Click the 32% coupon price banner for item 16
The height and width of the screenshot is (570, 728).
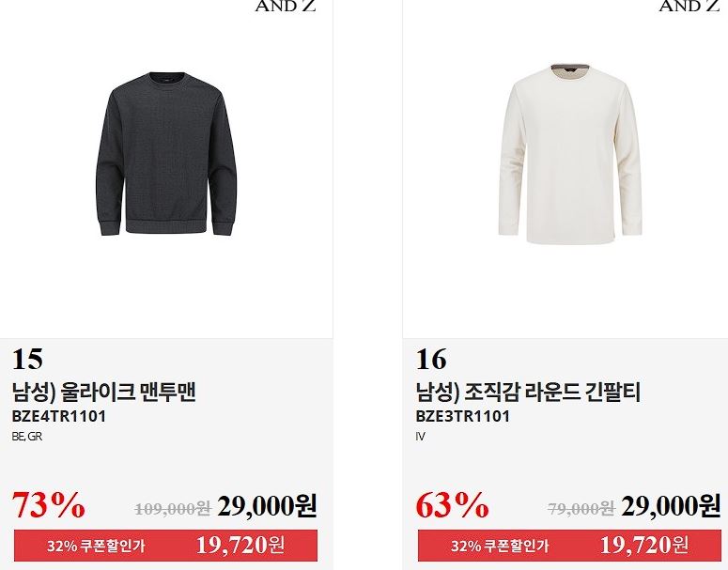(569, 546)
